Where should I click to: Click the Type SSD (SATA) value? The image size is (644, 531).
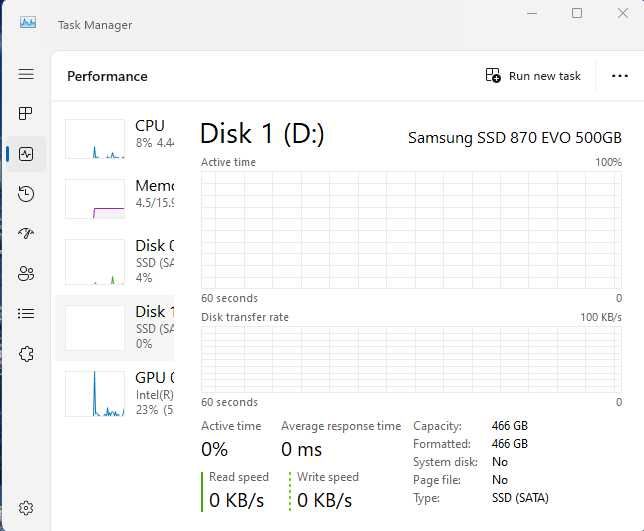(x=520, y=498)
